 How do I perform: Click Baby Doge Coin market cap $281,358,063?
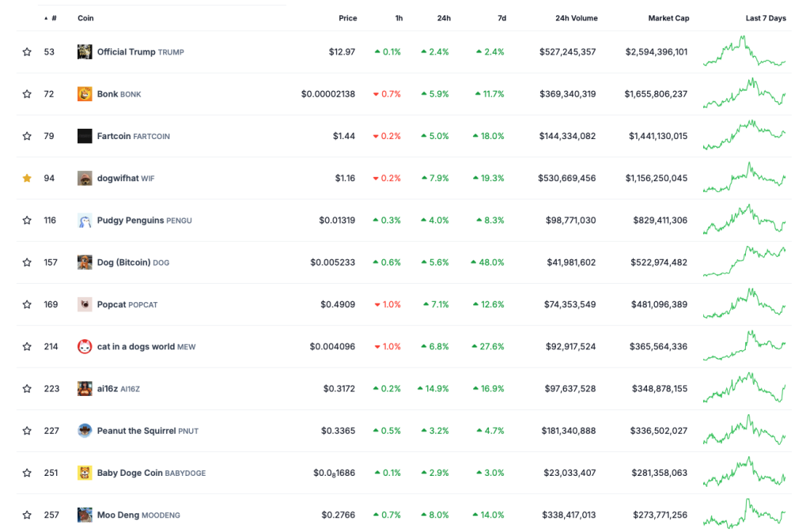click(660, 473)
